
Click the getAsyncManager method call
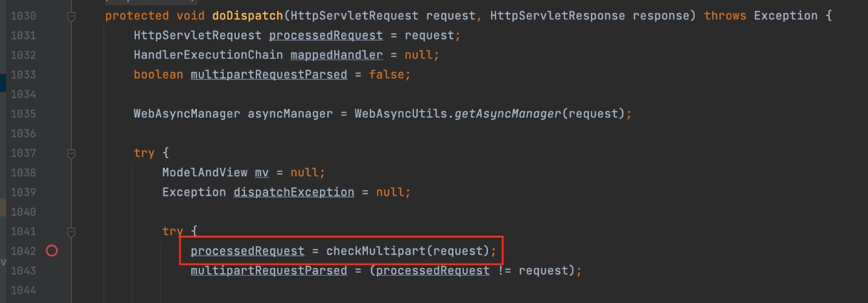[507, 114]
